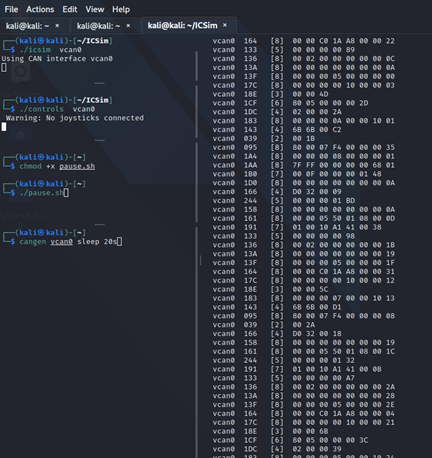Image resolution: width=432 pixels, height=458 pixels.
Task: Switch to the first kali@kali: ~ tab
Action: [27, 26]
